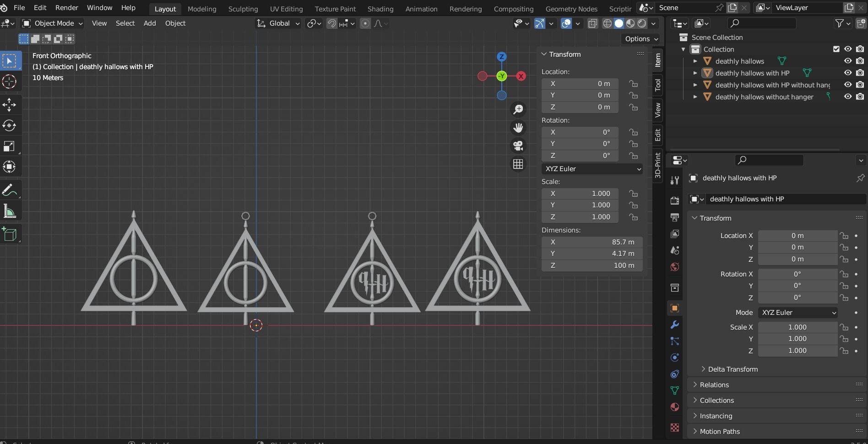This screenshot has width=868, height=444.
Task: Hide 'deathly hallows with HP' eye icon
Action: tap(848, 73)
